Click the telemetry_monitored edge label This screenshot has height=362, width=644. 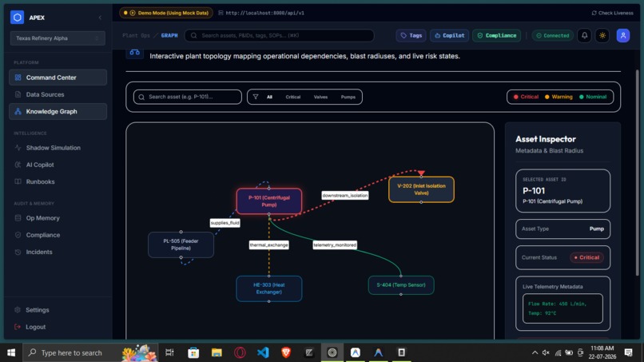click(x=335, y=245)
